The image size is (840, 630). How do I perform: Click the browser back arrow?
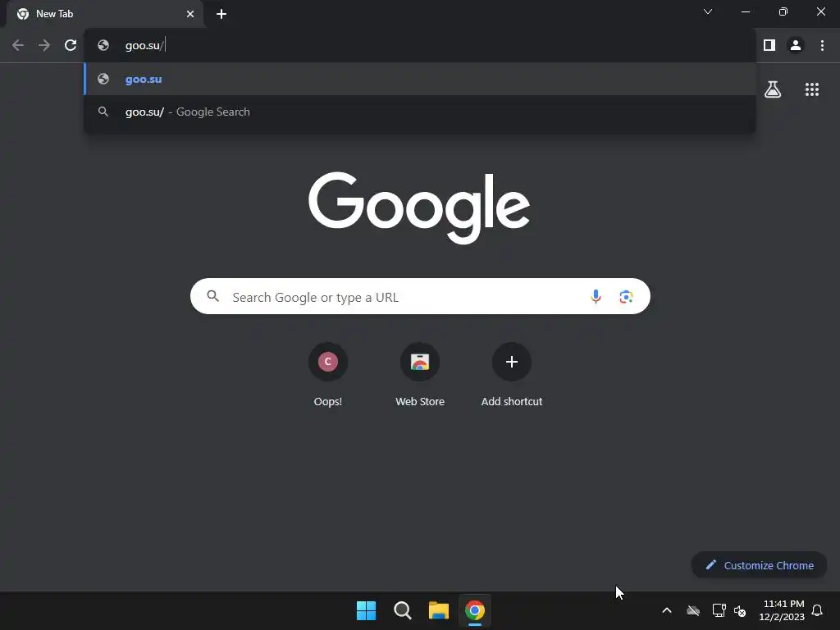coord(18,46)
